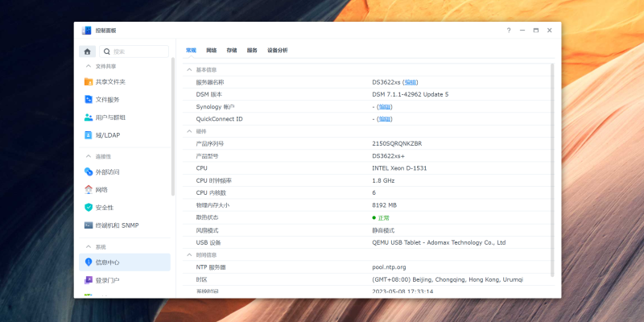Screen dimensions: 644x322
Task: Click the main panel vertical scrollbar
Action: coord(552,170)
